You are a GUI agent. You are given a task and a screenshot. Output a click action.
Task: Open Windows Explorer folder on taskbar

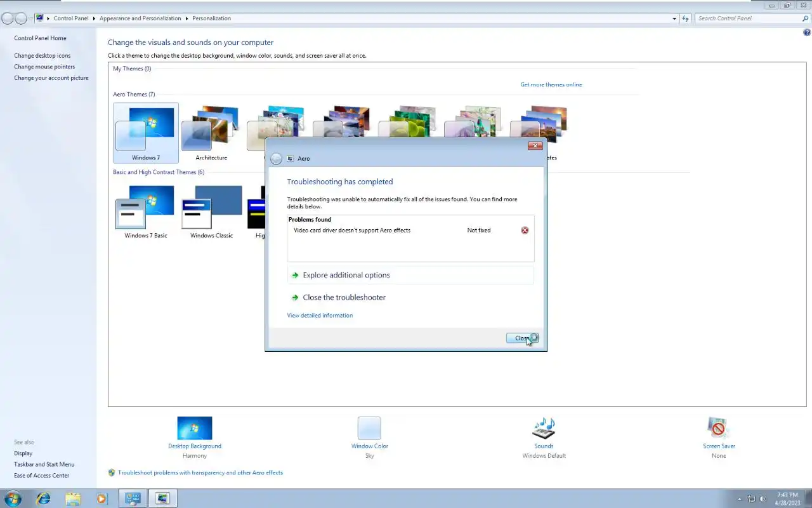[72, 498]
